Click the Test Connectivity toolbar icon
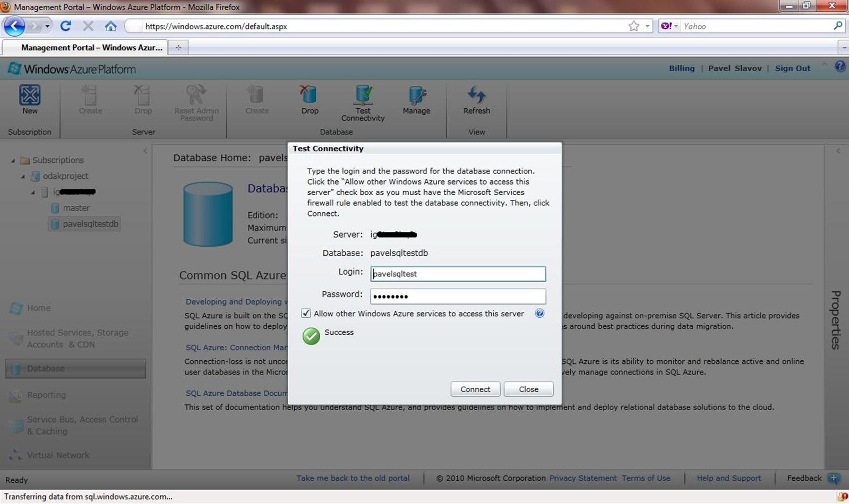This screenshot has height=504, width=849. tap(363, 95)
